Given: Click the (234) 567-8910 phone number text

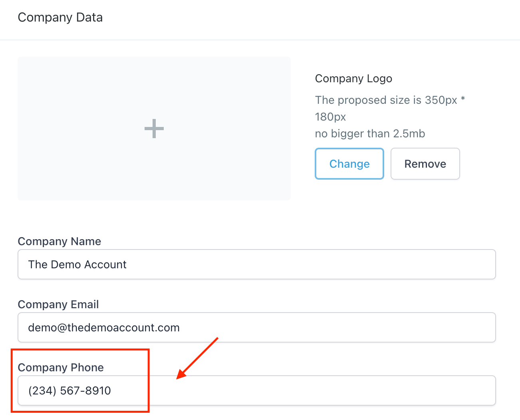Looking at the screenshot, I should pyautogui.click(x=69, y=391).
